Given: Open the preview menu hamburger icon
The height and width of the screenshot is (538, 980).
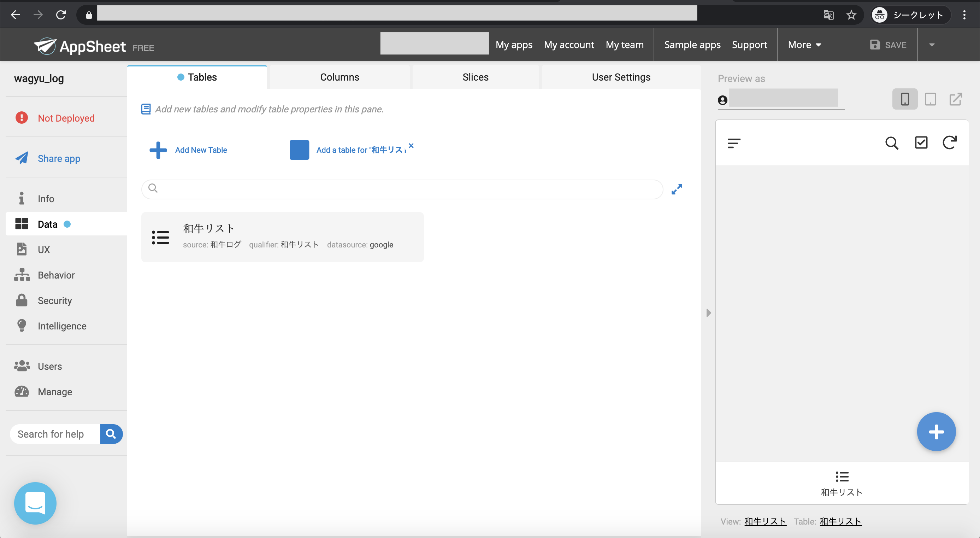Looking at the screenshot, I should tap(733, 144).
